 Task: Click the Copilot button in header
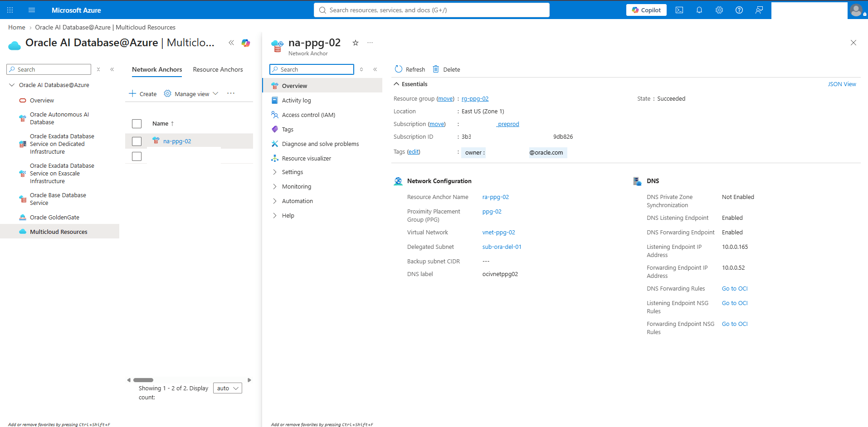tap(646, 10)
